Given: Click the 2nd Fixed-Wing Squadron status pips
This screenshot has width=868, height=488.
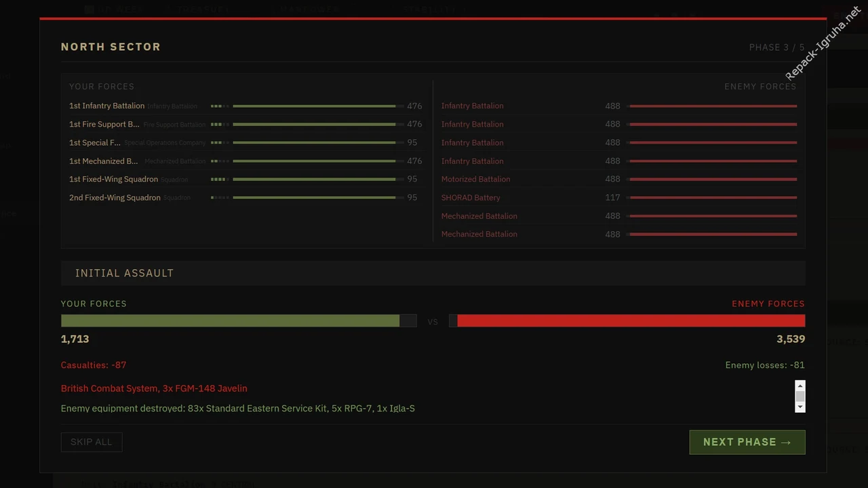Looking at the screenshot, I should (x=220, y=197).
